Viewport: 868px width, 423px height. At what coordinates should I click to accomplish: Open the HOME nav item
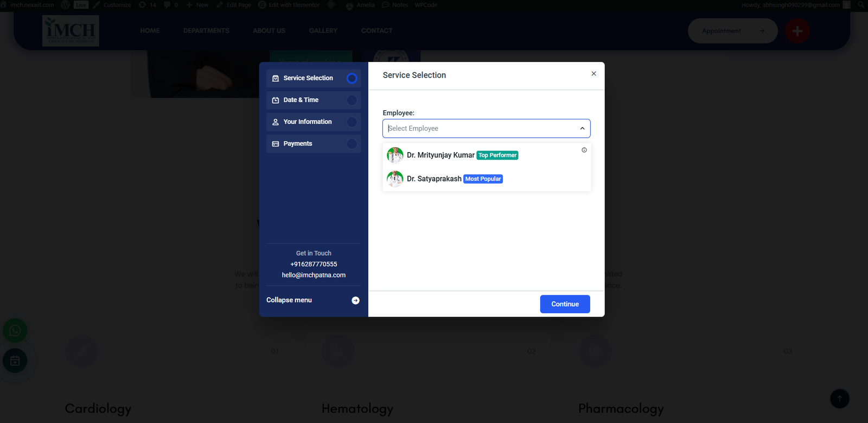click(x=150, y=31)
